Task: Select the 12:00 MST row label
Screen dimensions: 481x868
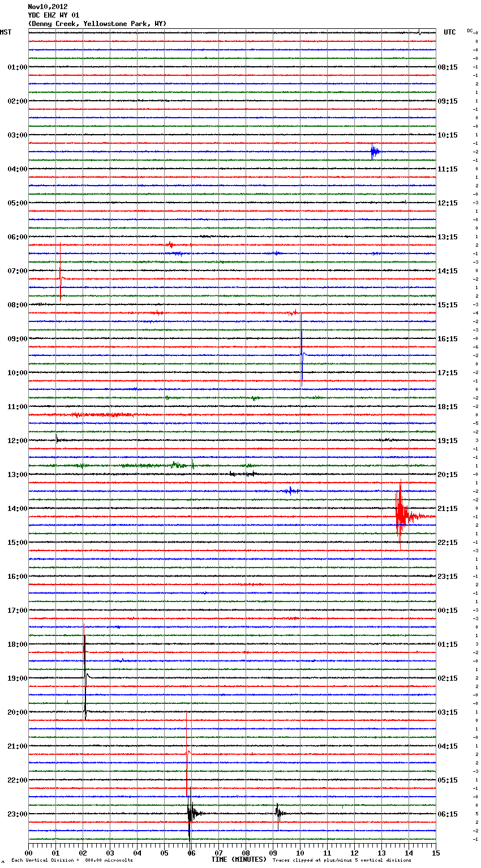Action: pyautogui.click(x=17, y=441)
